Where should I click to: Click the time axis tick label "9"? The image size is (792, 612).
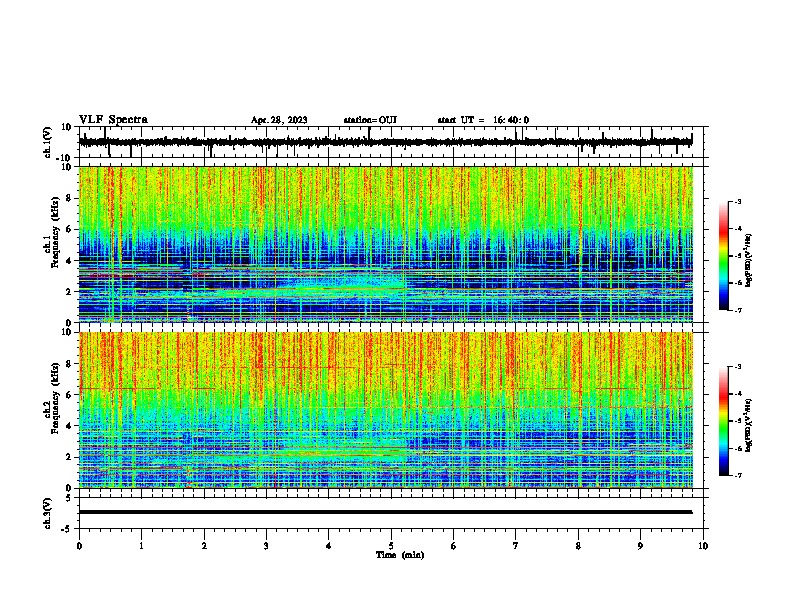point(640,546)
